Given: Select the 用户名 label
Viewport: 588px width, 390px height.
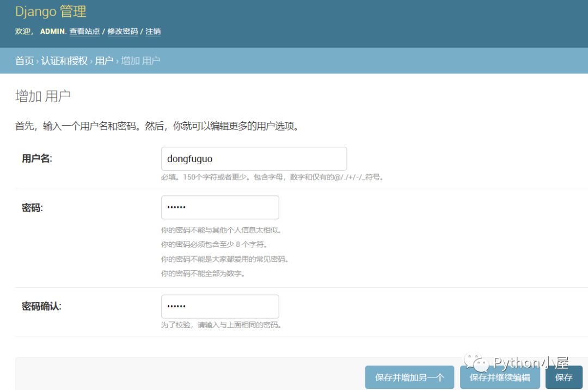Looking at the screenshot, I should click(37, 159).
